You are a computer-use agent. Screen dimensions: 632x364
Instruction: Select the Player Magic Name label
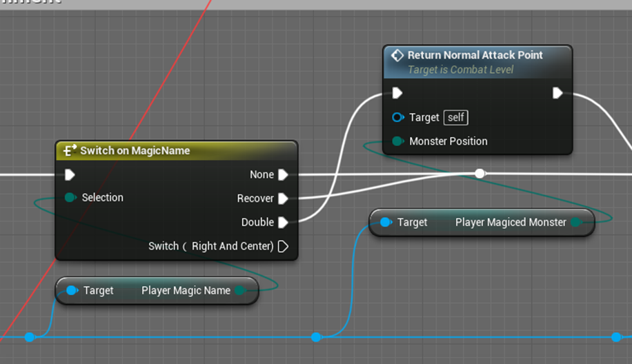coord(186,290)
